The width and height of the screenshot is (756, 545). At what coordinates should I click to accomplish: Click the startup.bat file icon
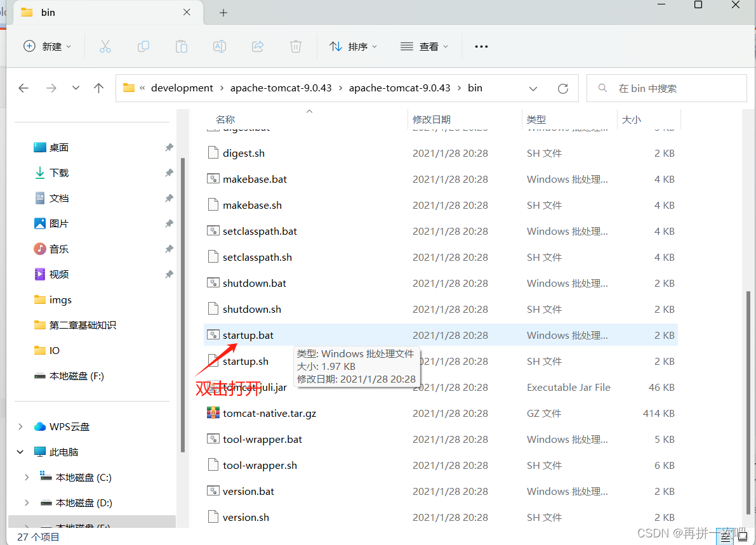click(x=213, y=335)
